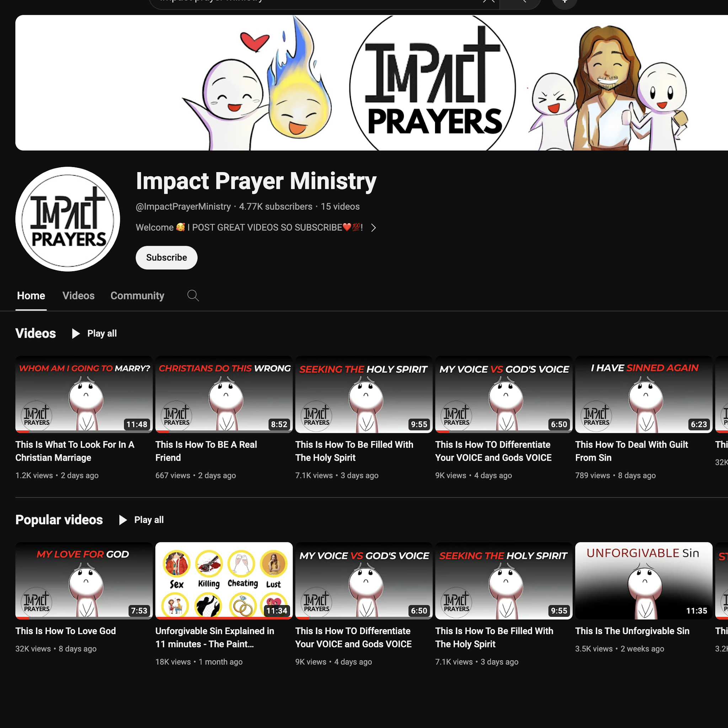
Task: Open the Community tab
Action: pyautogui.click(x=137, y=295)
